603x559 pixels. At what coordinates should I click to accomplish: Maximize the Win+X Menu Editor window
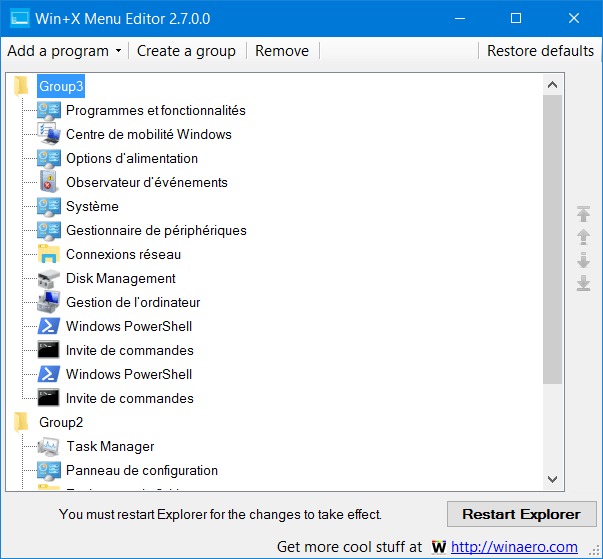[x=516, y=18]
